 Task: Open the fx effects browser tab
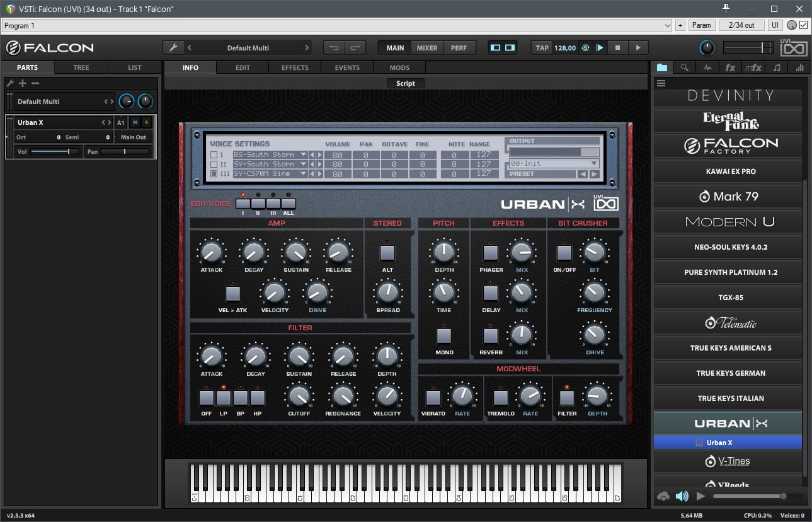tap(730, 67)
